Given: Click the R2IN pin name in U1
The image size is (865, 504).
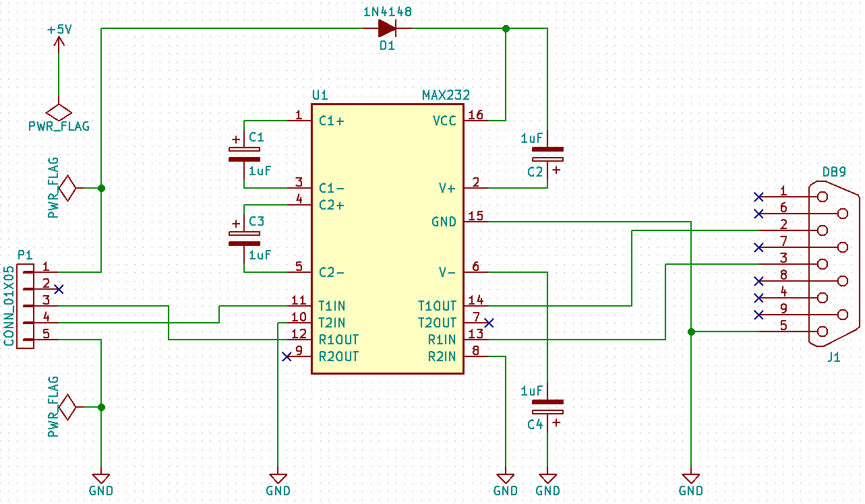Looking at the screenshot, I should (442, 356).
